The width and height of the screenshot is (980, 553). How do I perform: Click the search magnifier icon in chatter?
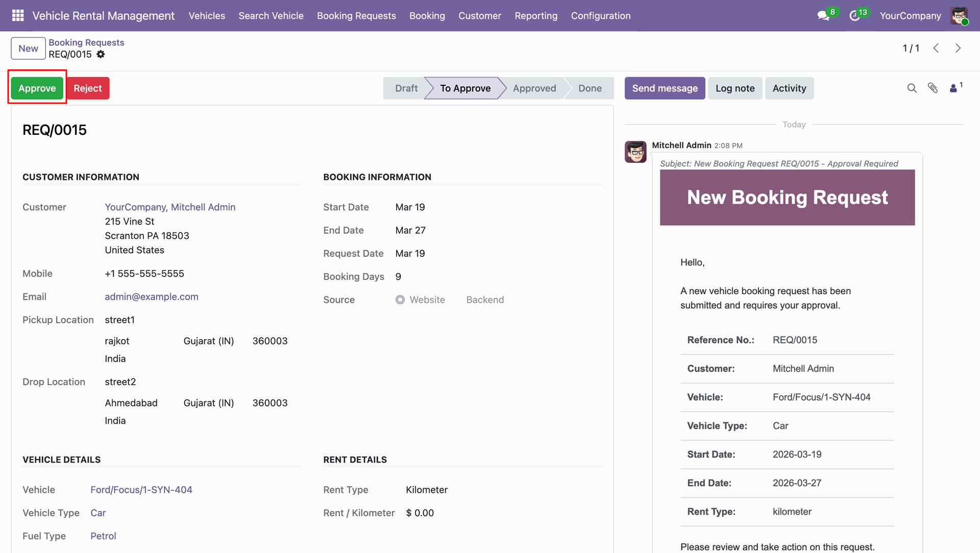click(912, 88)
